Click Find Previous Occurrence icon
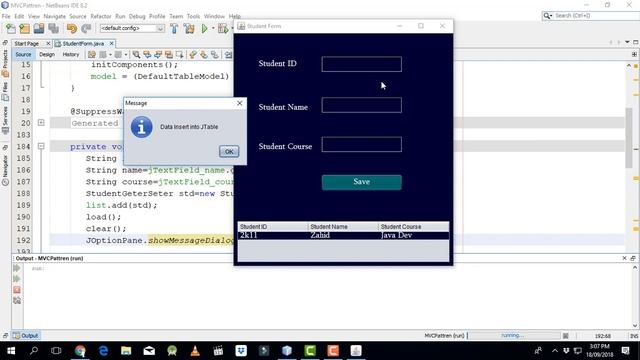The height and width of the screenshot is (360, 640). (x=147, y=54)
